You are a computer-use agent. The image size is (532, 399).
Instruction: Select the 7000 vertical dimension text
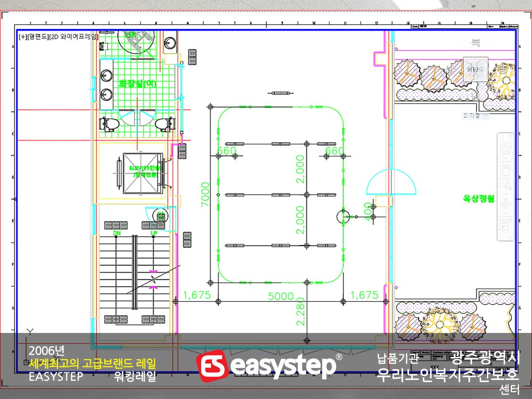click(x=205, y=194)
